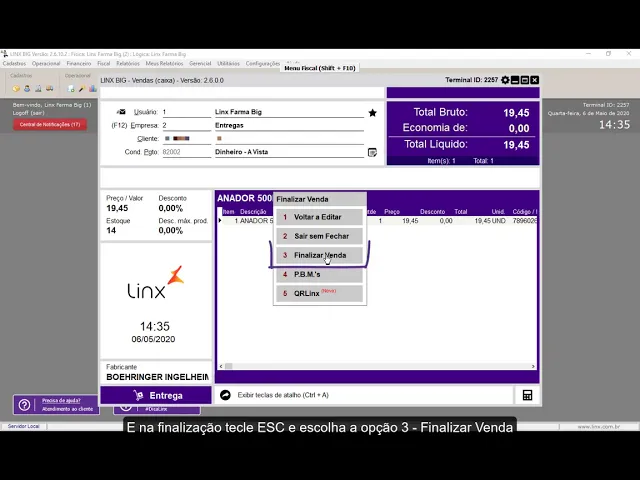The image size is (640, 480).
Task: Open the Meus Relatórios menu
Action: [164, 64]
